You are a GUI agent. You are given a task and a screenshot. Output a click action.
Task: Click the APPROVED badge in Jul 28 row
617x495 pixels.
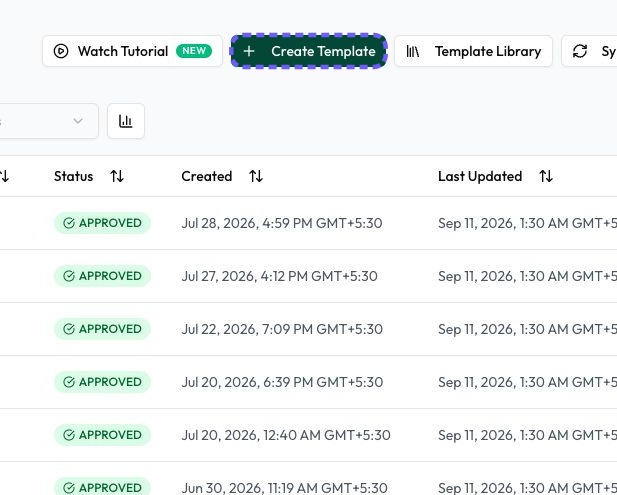[102, 223]
